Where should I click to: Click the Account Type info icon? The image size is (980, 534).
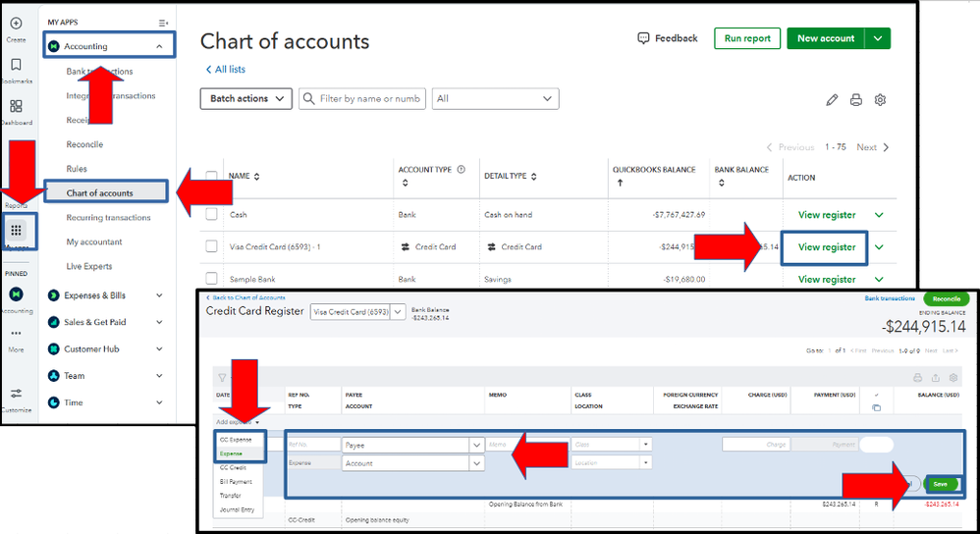[462, 169]
